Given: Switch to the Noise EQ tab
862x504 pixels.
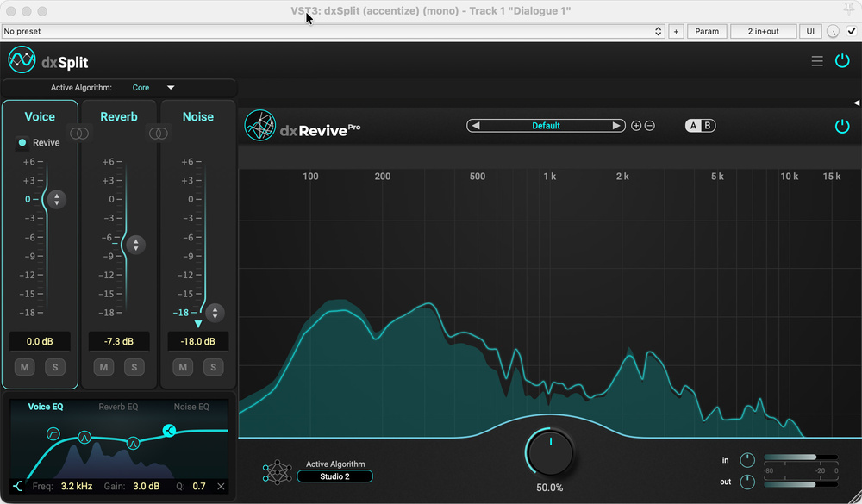Looking at the screenshot, I should tap(191, 407).
